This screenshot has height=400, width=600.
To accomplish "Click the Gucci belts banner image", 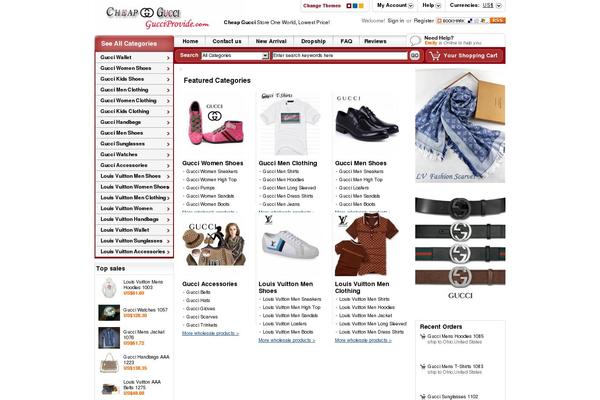I will pos(460,248).
